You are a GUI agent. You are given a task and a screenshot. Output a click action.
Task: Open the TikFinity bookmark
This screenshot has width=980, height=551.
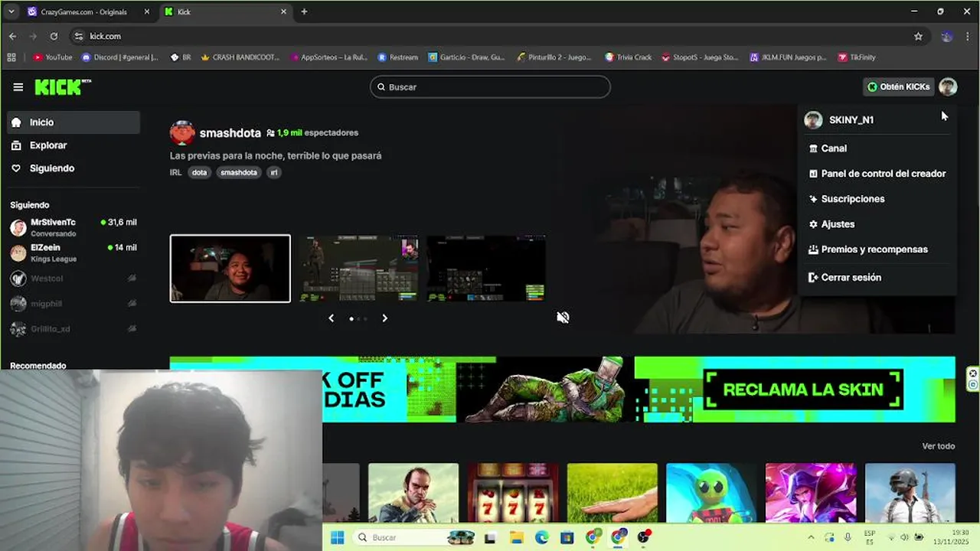tap(857, 57)
